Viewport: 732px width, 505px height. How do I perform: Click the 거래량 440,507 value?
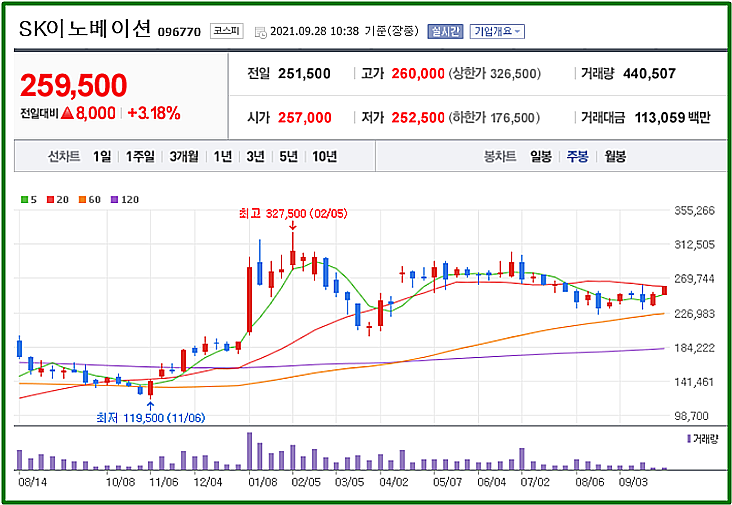(x=649, y=73)
